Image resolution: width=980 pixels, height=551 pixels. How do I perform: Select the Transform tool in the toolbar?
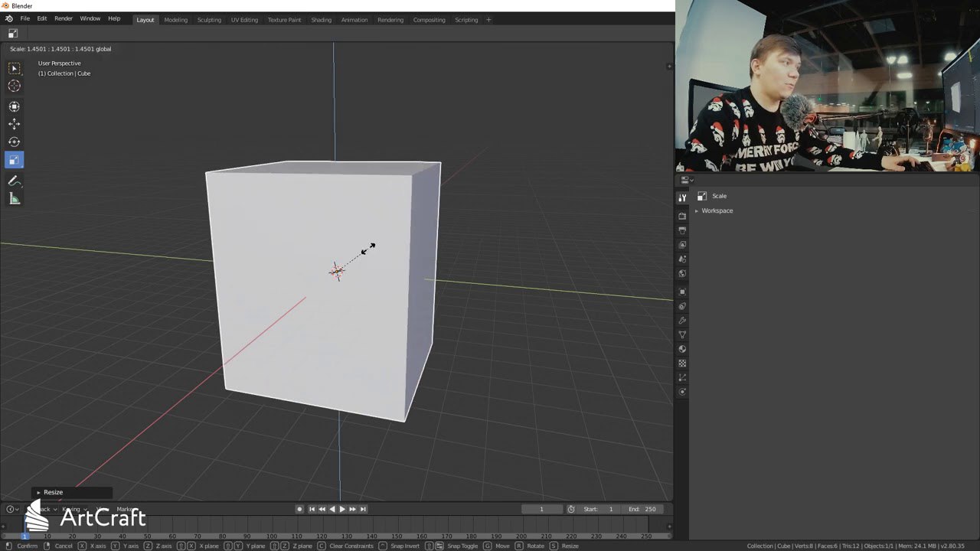[14, 106]
